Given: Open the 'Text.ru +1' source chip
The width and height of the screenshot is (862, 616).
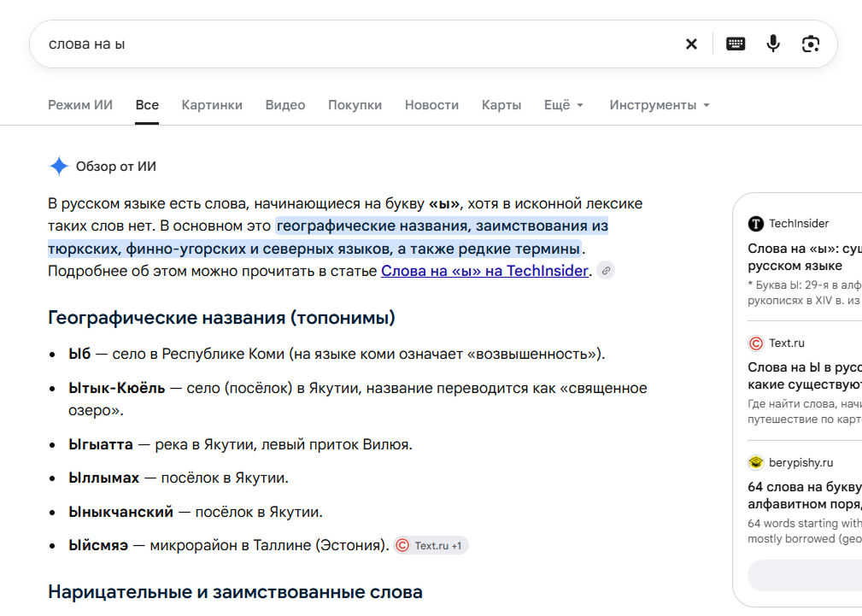Looking at the screenshot, I should point(431,545).
